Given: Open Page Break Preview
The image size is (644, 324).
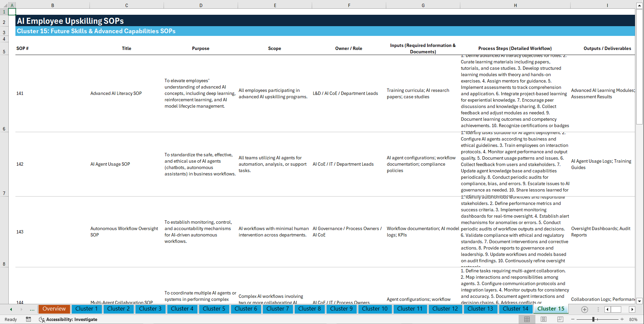Looking at the screenshot, I should coord(560,319).
